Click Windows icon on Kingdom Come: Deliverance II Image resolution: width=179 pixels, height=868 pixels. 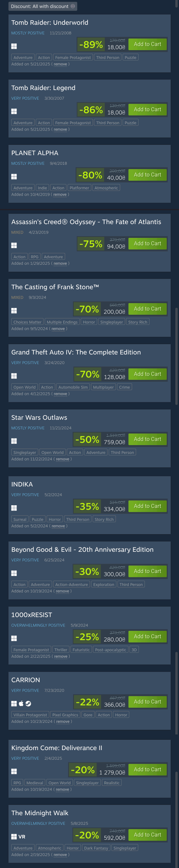14,771
